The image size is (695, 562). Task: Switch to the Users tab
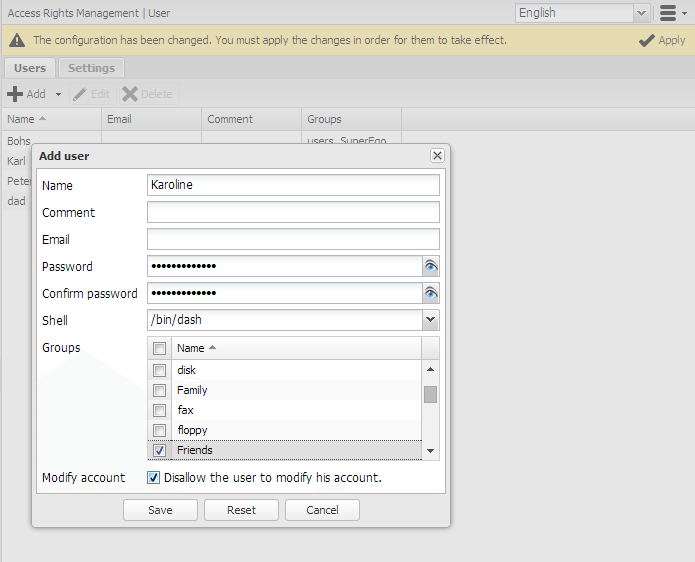(x=30, y=68)
